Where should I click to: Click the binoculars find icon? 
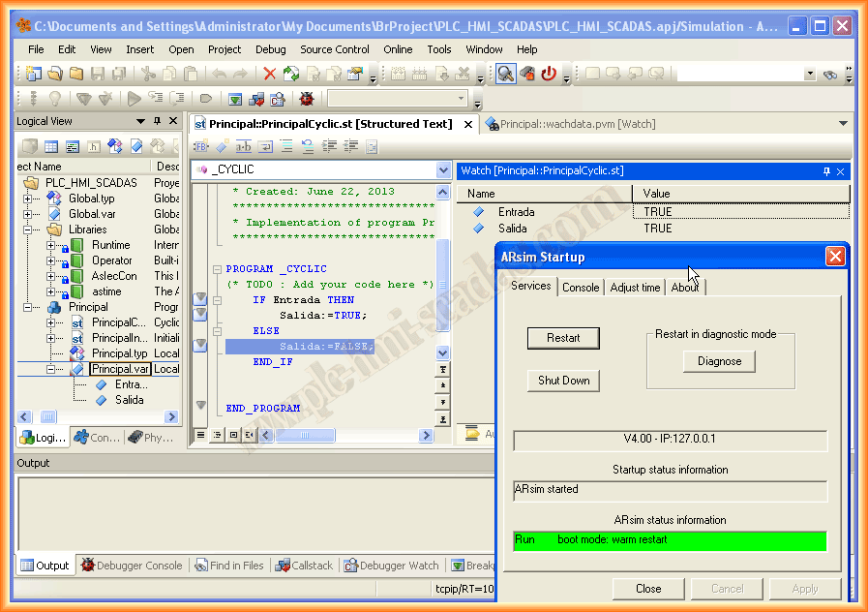pyautogui.click(x=830, y=74)
